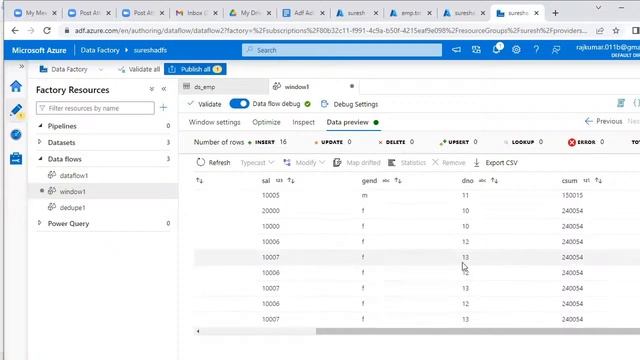Go to the Previous transformation
The image size is (640, 360).
point(604,121)
